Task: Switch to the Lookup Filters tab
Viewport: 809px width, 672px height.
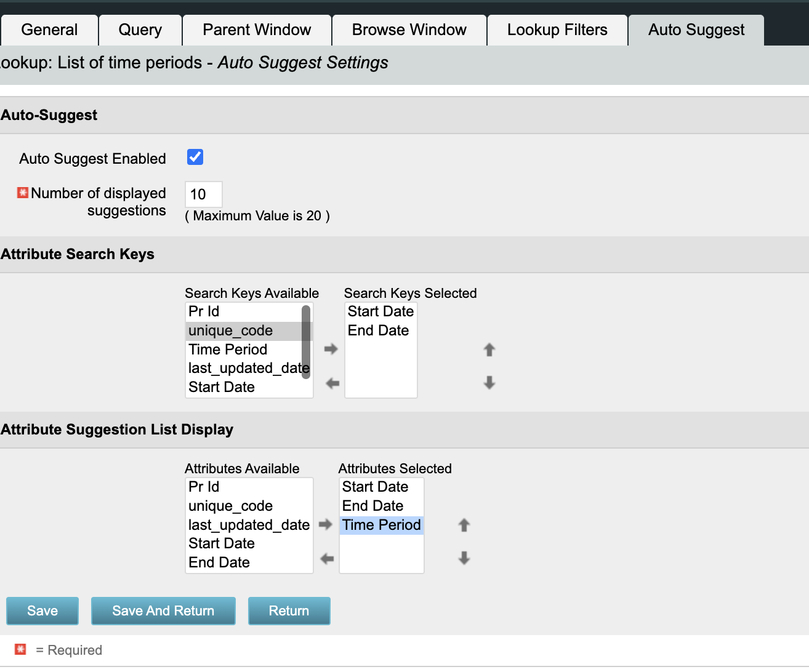Action: 557,30
